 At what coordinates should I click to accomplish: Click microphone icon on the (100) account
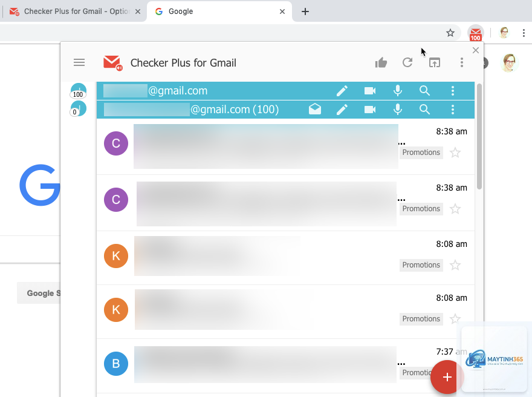(x=398, y=110)
